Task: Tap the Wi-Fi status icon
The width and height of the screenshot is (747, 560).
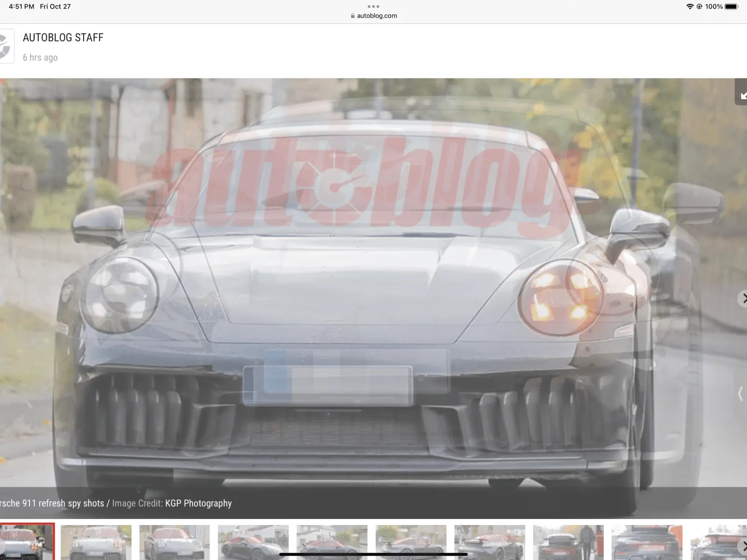Action: (x=690, y=7)
